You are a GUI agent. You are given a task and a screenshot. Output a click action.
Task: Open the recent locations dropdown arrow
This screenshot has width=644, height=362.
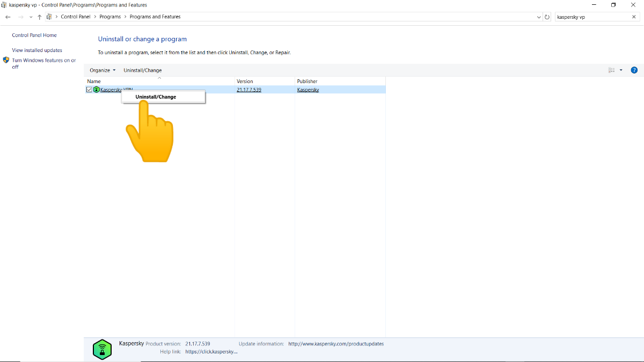coord(31,17)
